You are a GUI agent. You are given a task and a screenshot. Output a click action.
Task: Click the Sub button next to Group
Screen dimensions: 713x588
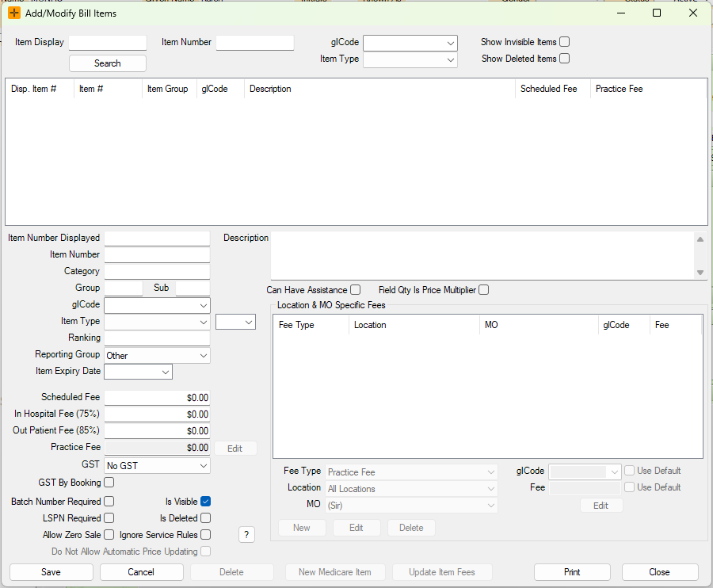pyautogui.click(x=161, y=288)
